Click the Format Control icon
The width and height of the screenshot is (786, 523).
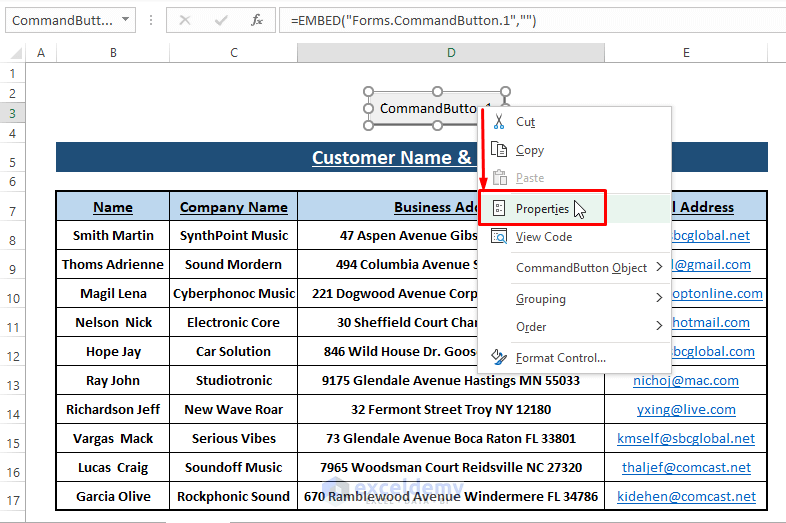[498, 358]
